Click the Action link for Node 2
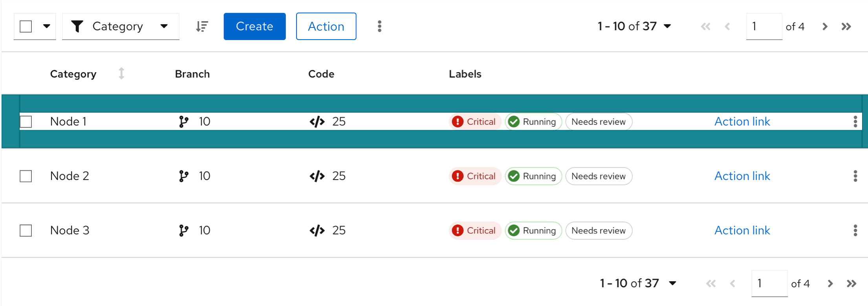 pos(742,176)
